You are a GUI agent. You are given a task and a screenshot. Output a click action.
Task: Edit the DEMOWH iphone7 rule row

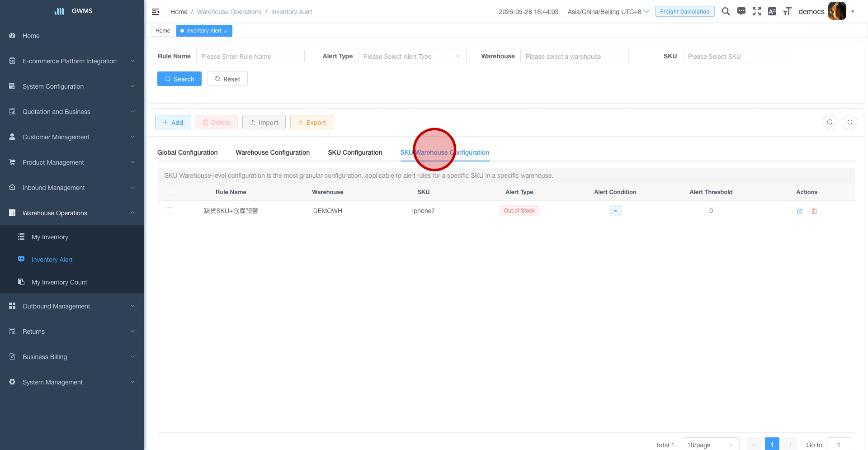(x=800, y=211)
